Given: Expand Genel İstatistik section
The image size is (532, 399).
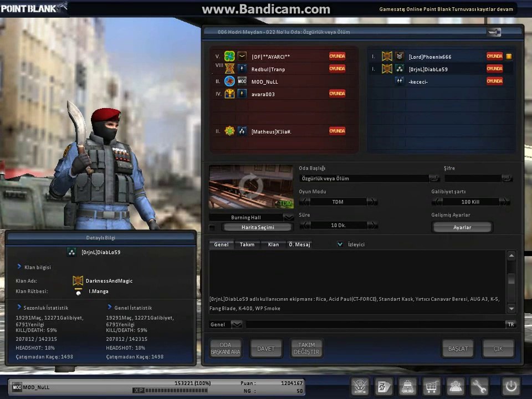Looking at the screenshot, I should 110,307.
